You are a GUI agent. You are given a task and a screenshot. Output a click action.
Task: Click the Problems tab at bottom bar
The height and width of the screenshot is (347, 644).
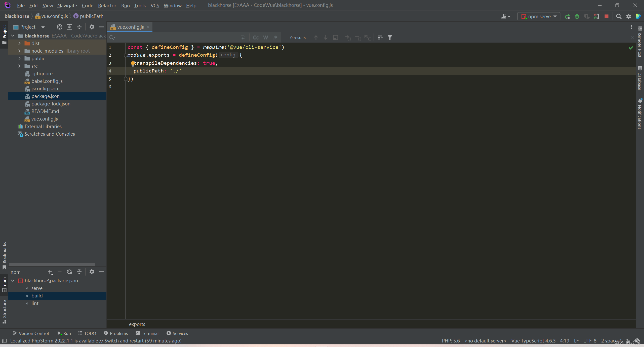pyautogui.click(x=115, y=333)
